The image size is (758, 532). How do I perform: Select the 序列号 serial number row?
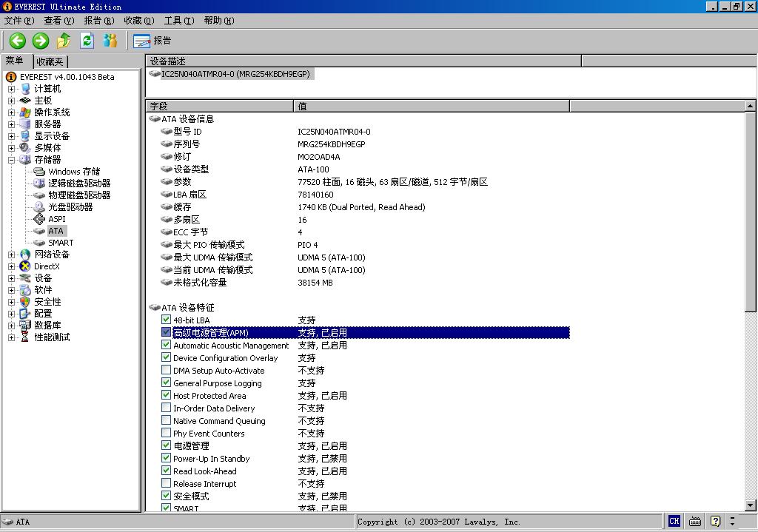point(359,144)
